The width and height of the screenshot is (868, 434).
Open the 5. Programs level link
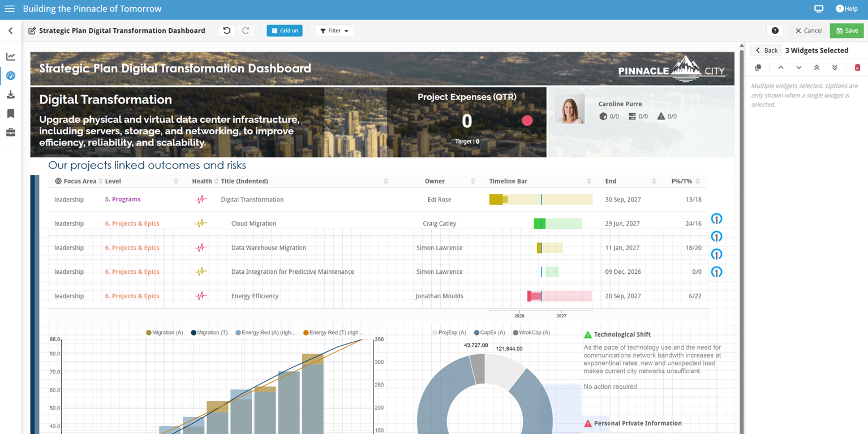point(123,200)
